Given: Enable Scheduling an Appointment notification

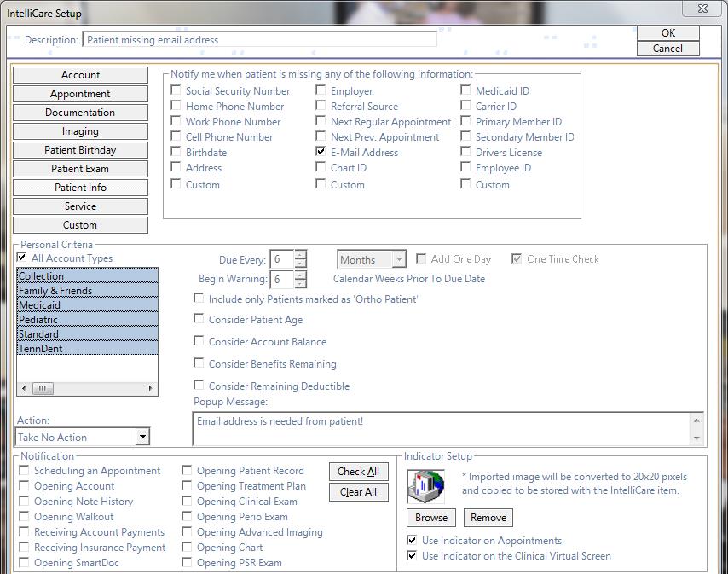Looking at the screenshot, I should (x=24, y=471).
